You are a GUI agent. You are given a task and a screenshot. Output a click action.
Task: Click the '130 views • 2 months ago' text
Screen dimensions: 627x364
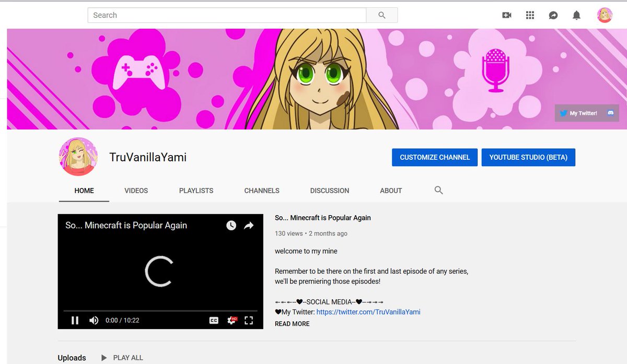point(311,233)
